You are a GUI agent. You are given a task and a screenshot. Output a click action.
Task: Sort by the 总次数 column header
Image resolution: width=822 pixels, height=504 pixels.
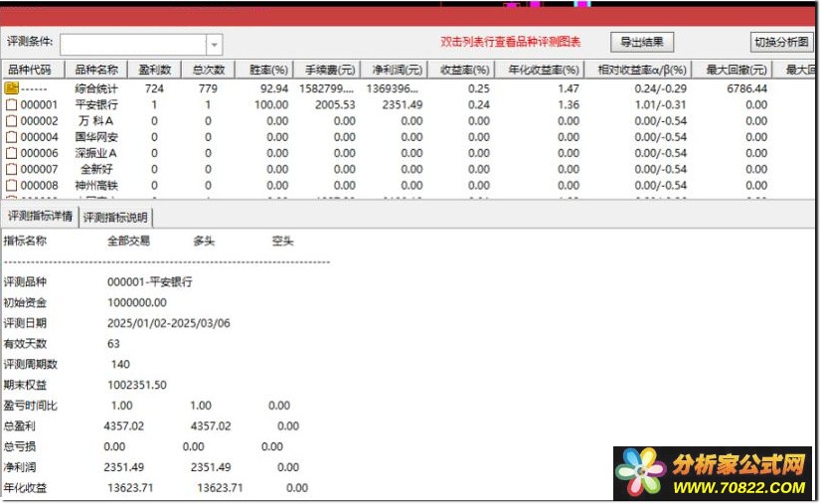208,70
